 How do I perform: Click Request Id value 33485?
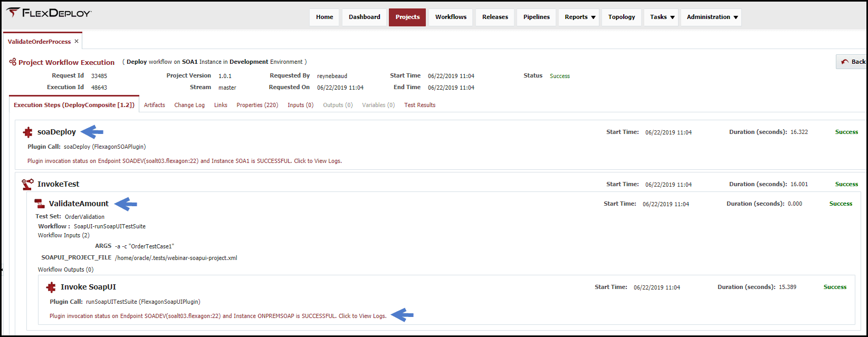99,76
